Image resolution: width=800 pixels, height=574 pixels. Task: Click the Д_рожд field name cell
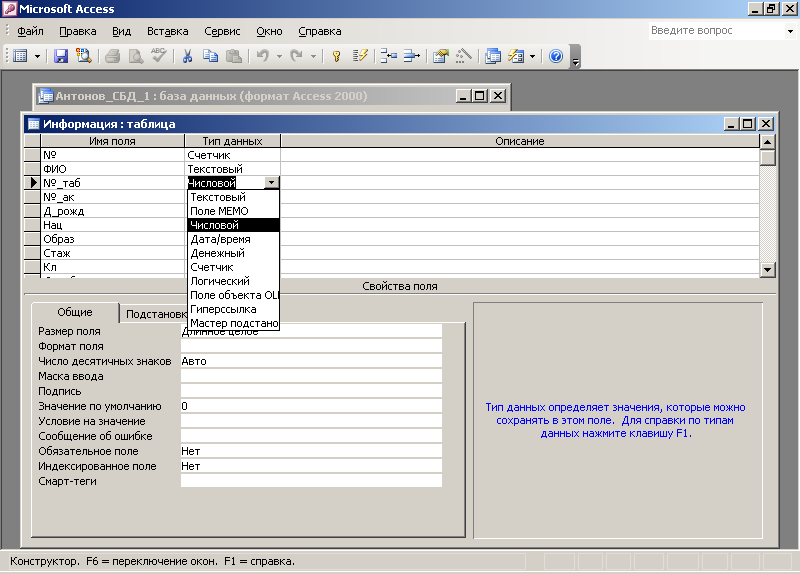[112, 211]
